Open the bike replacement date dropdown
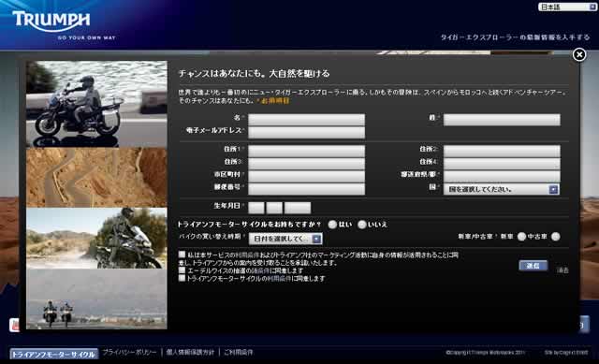Image resolution: width=599 pixels, height=364 pixels. tap(285, 239)
